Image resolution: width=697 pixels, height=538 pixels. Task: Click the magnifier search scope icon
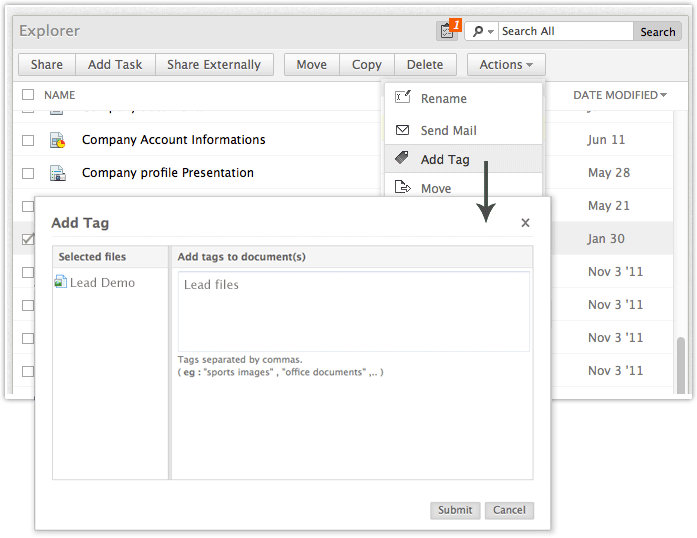tap(477, 31)
